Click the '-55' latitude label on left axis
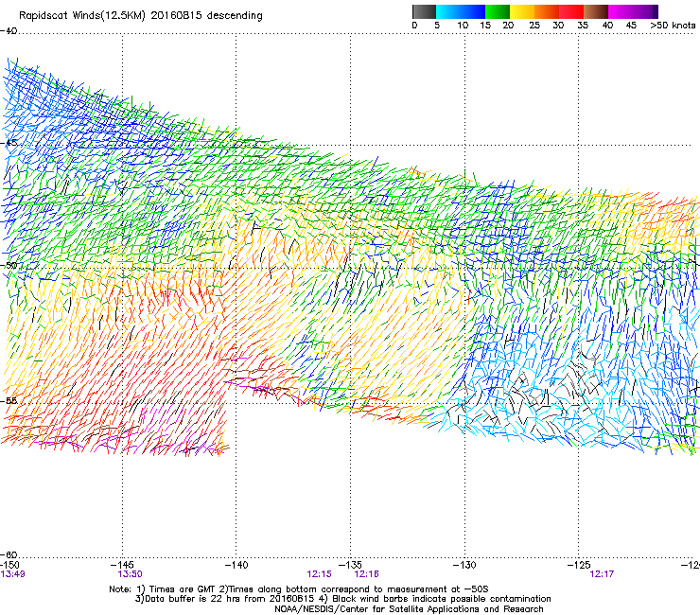Image resolution: width=700 pixels, height=615 pixels. 9,400
